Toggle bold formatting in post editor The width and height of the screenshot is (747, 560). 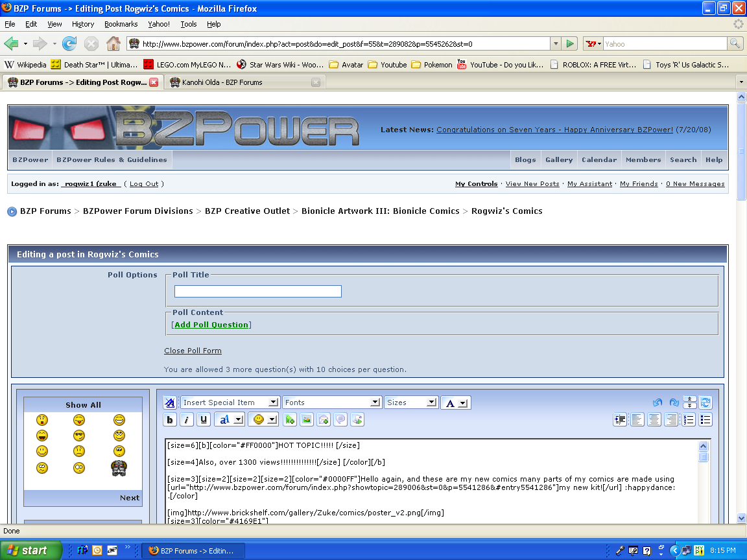170,419
